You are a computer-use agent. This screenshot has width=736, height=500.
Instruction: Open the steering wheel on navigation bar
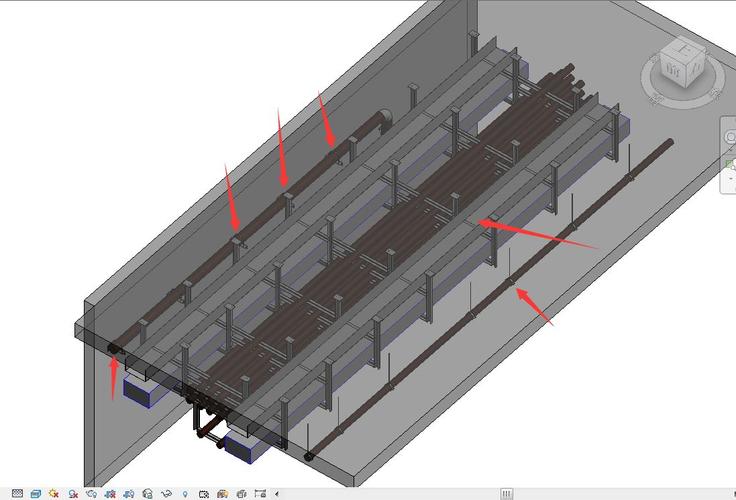tap(730, 137)
